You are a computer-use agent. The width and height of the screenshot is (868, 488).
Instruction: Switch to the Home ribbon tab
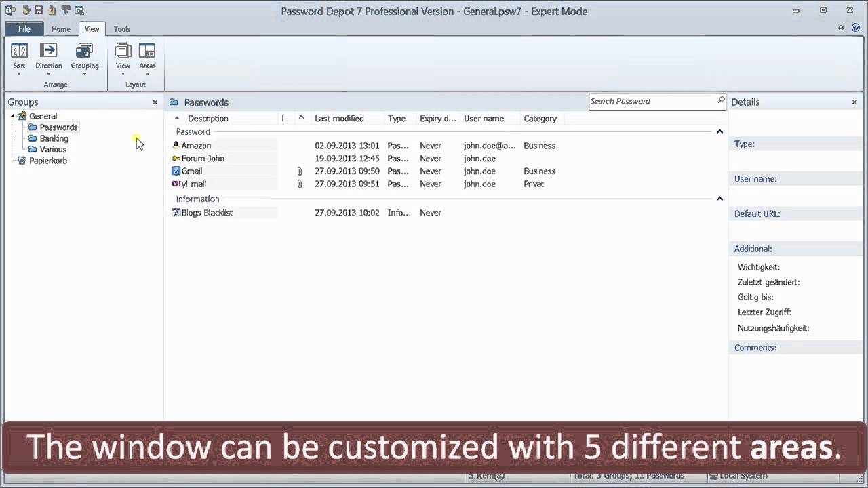pyautogui.click(x=61, y=29)
